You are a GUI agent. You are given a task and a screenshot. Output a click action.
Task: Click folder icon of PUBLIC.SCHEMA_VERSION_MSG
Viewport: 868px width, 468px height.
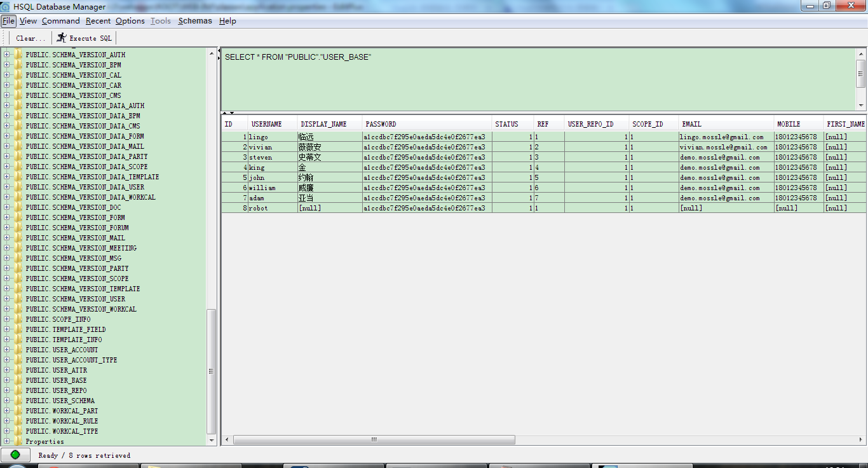click(18, 258)
